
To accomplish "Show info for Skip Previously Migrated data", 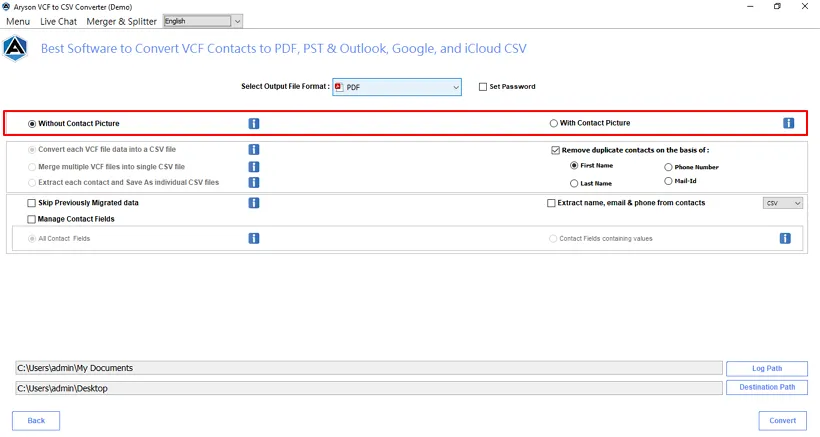I will coord(254,203).
